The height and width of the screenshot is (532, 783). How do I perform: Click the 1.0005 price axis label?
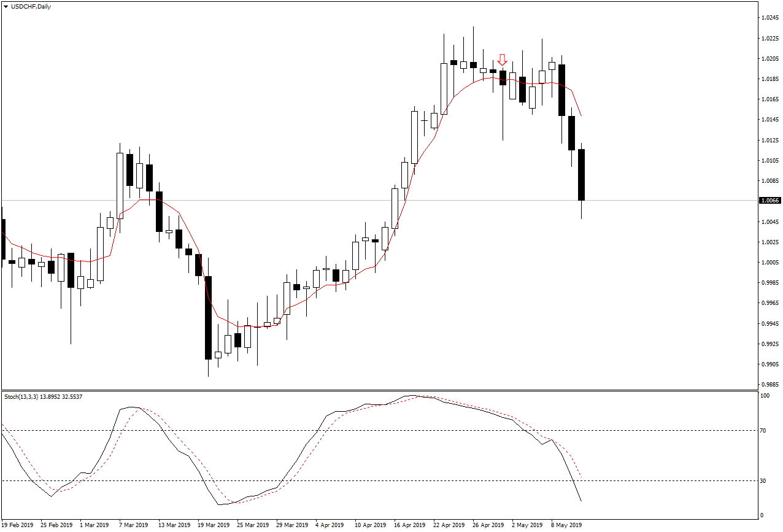pos(770,263)
